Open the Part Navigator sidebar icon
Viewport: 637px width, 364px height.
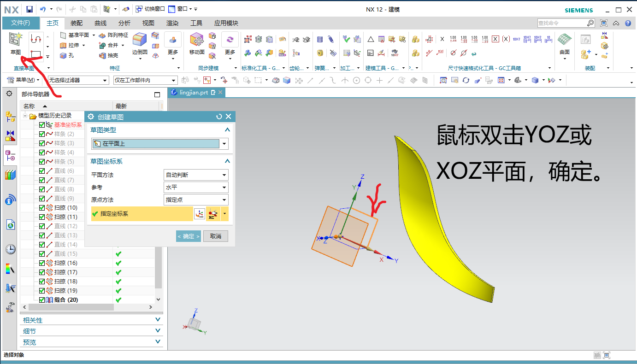pyautogui.click(x=10, y=155)
